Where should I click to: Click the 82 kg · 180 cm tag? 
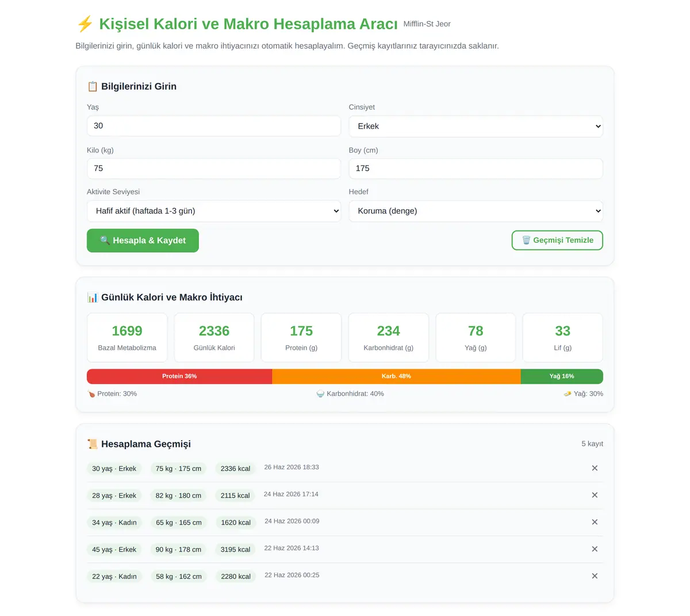click(178, 496)
